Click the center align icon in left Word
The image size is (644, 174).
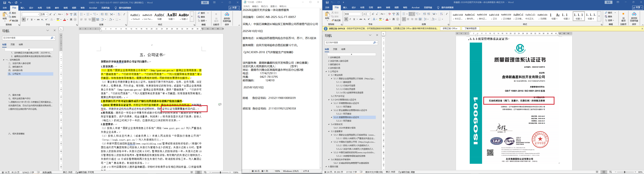tap(86, 19)
